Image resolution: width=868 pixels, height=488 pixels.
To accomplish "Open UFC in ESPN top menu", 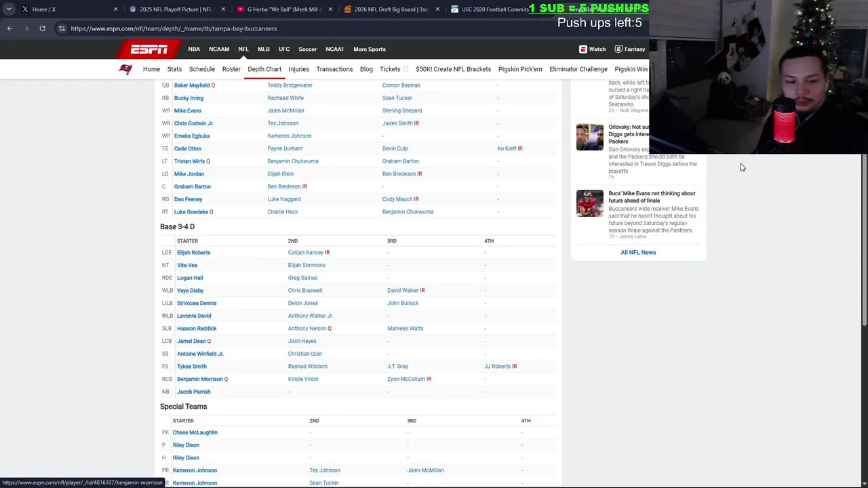I will 284,49.
